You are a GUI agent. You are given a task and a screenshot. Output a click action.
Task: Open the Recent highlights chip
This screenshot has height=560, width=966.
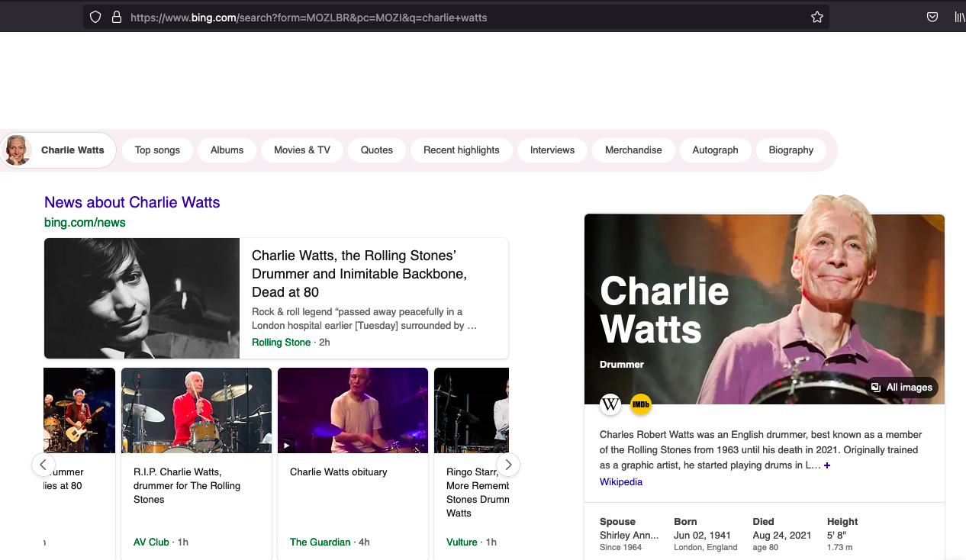point(462,150)
